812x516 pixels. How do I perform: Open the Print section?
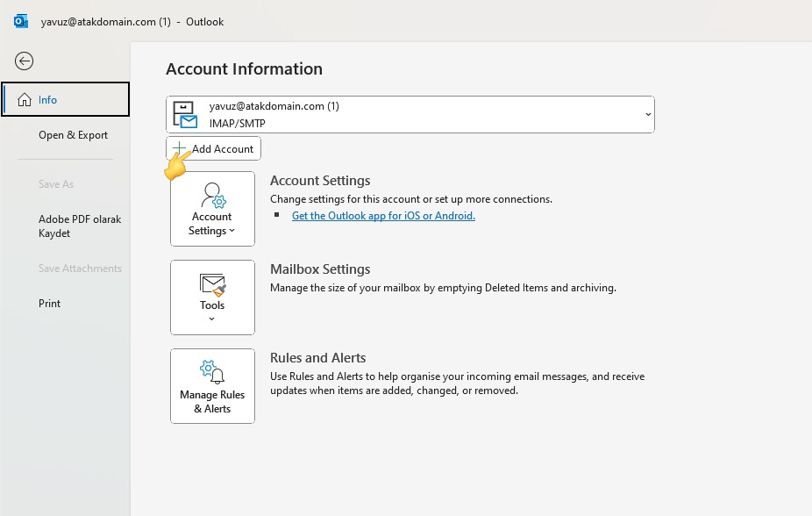(x=49, y=303)
